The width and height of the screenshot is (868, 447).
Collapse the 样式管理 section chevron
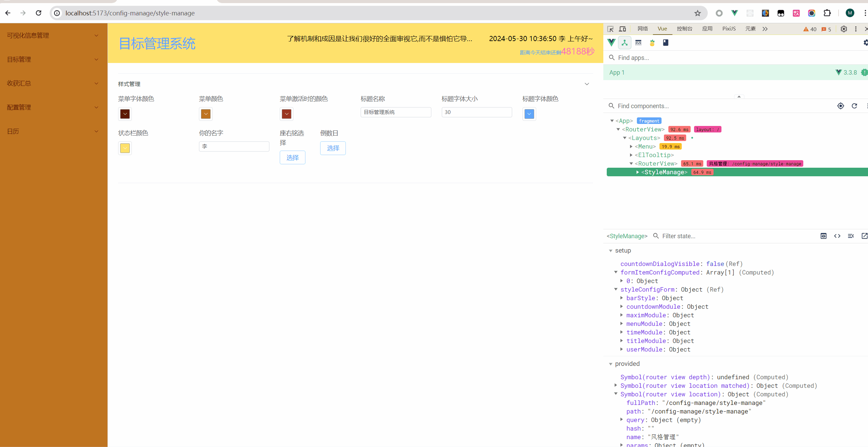(x=587, y=84)
